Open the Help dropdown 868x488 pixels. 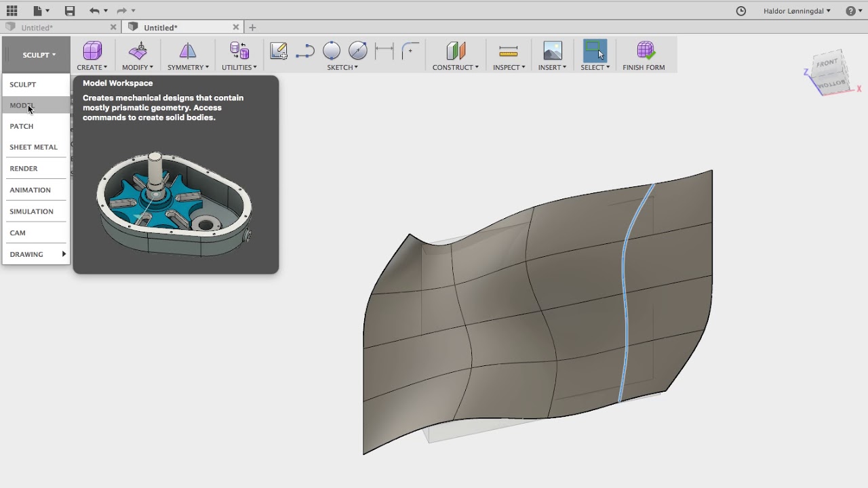(853, 11)
